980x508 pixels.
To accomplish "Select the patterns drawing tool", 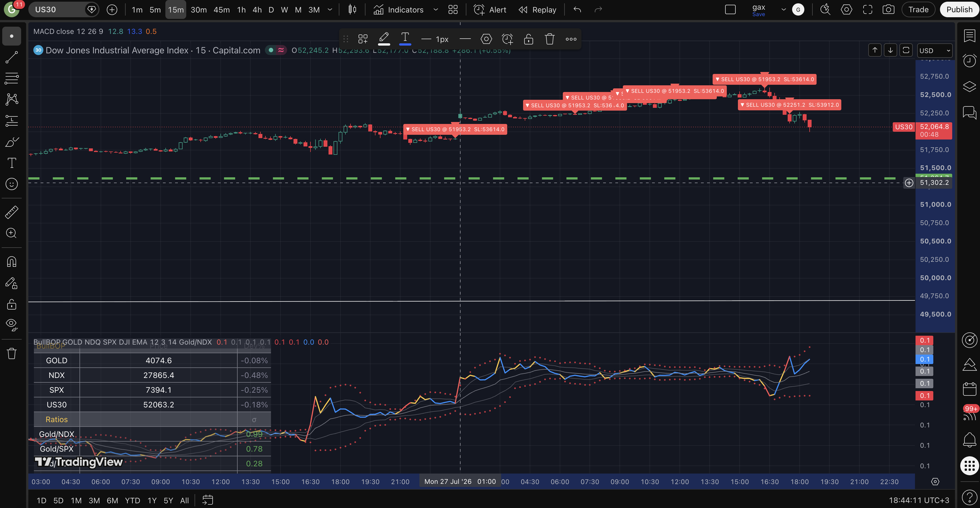I will click(x=11, y=100).
